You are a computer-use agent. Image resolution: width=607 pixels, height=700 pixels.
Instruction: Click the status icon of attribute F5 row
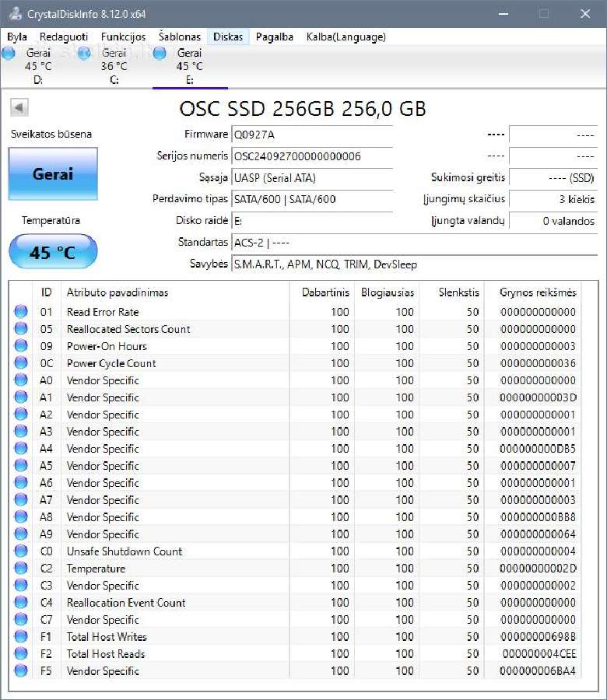tap(21, 670)
